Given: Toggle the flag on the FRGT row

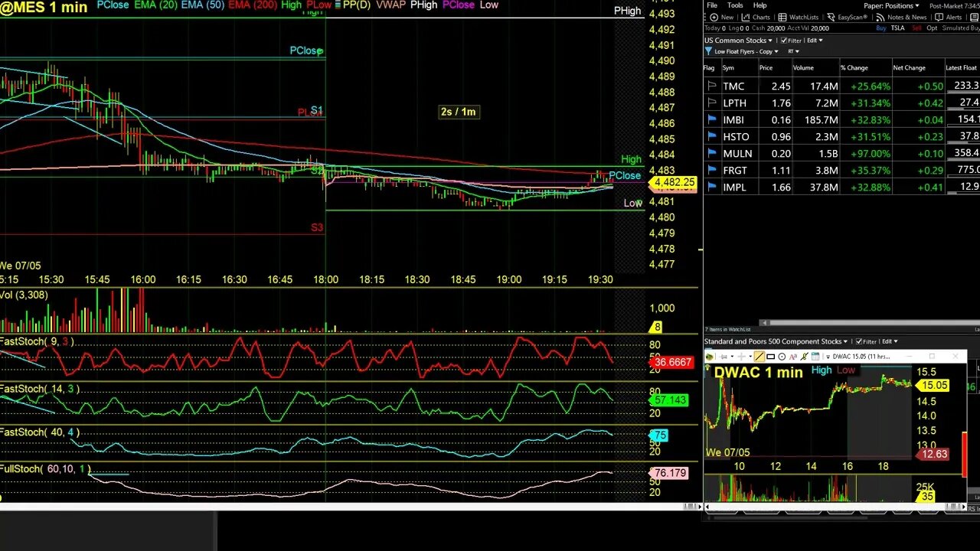Looking at the screenshot, I should (712, 171).
